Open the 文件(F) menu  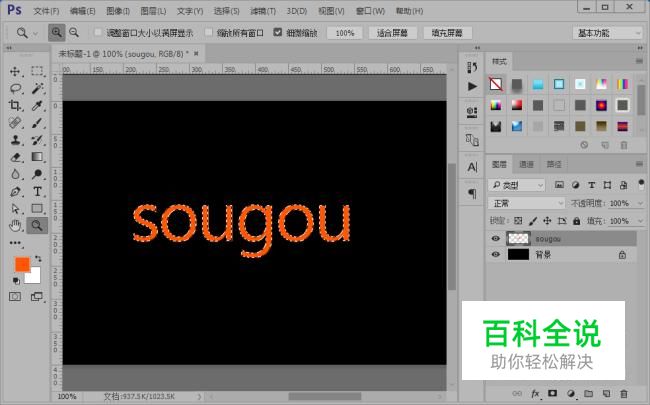click(46, 11)
